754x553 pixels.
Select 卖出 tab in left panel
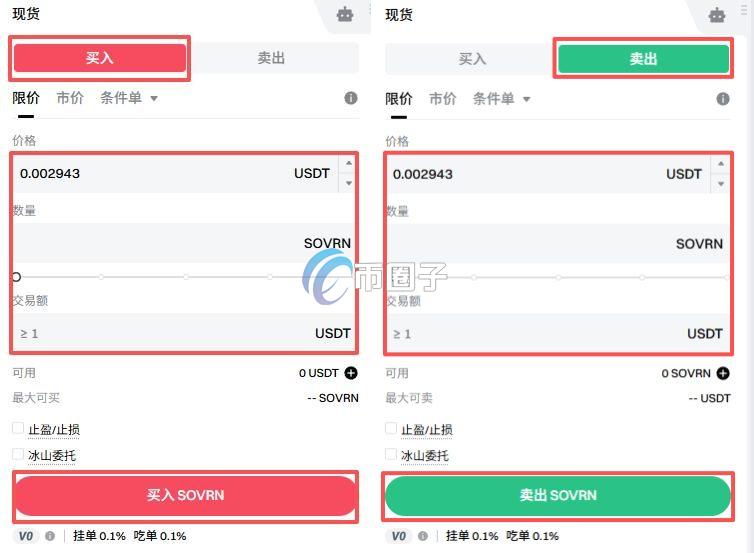(x=272, y=58)
